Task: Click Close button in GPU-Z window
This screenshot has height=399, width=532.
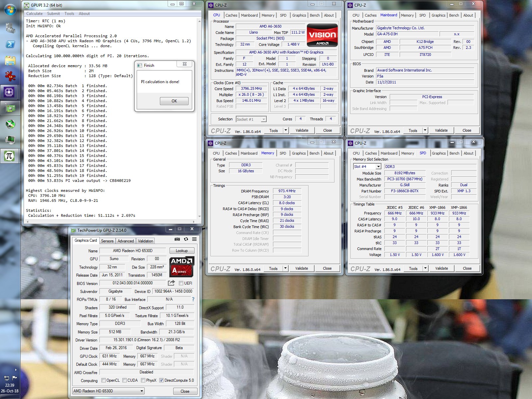Action: (185, 391)
